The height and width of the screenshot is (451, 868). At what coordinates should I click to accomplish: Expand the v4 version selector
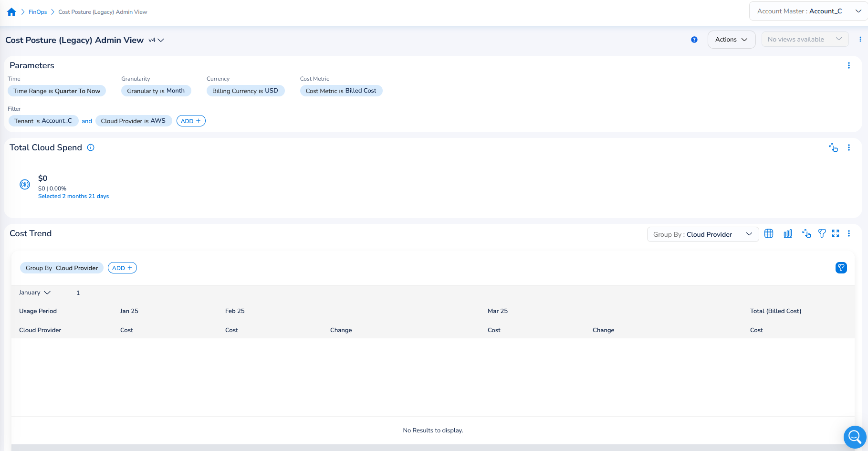click(x=156, y=40)
